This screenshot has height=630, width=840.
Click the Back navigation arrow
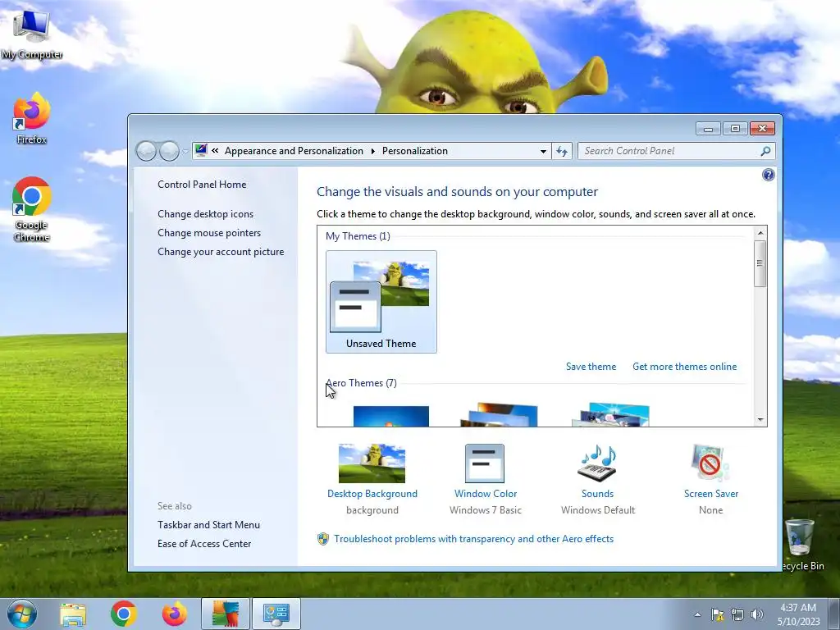(146, 151)
